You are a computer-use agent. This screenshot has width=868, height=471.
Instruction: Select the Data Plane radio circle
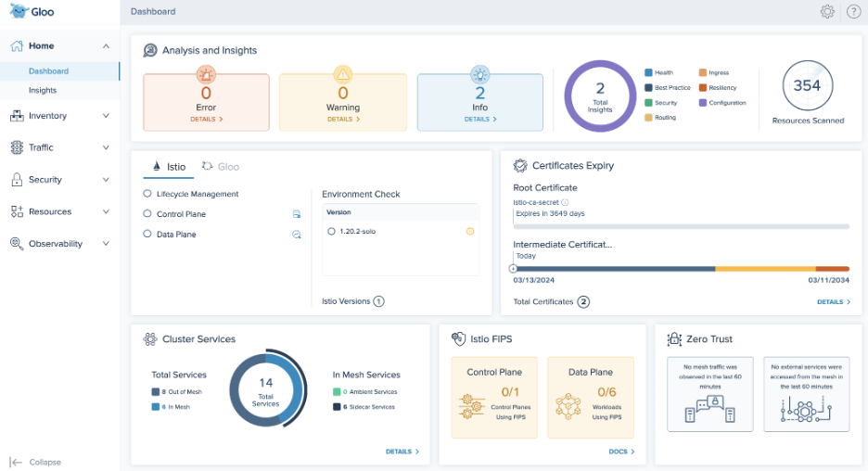click(147, 235)
